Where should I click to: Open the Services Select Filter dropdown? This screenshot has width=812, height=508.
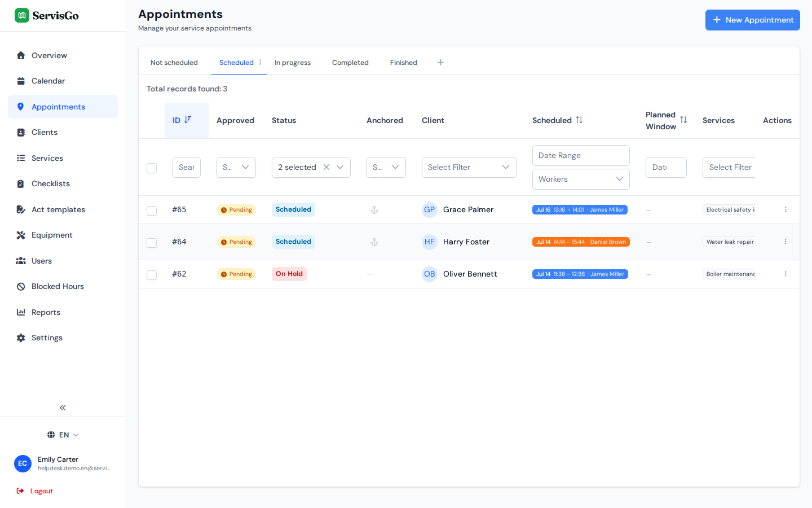[x=729, y=167]
